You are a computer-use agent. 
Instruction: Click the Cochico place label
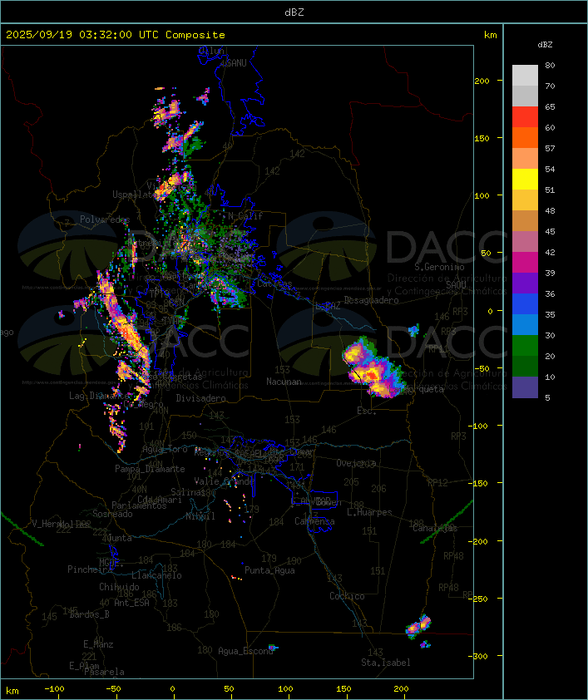click(x=347, y=596)
